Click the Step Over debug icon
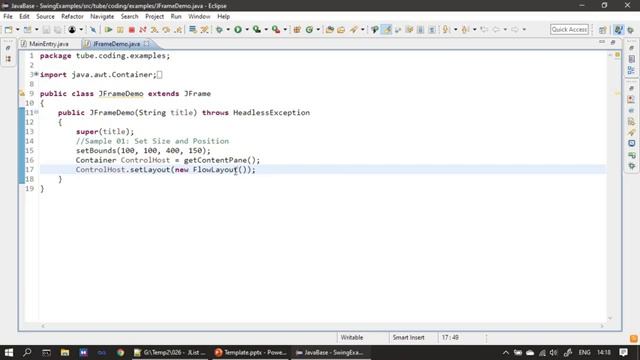 [x=166, y=30]
